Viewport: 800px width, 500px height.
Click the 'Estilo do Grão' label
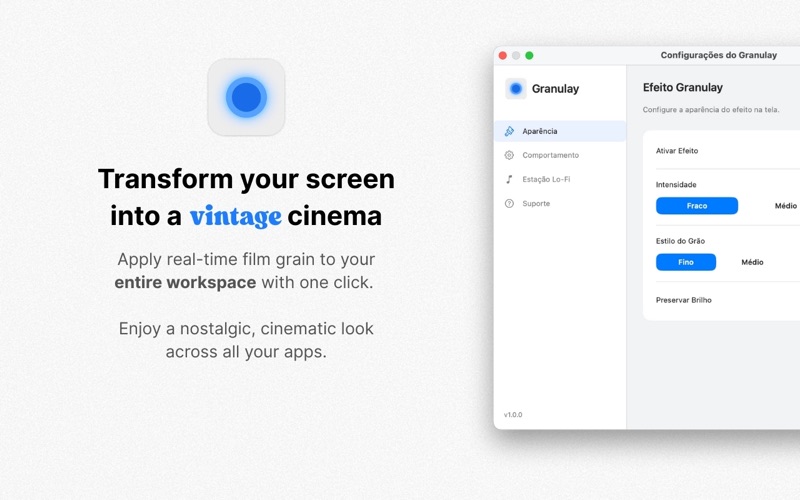[680, 241]
